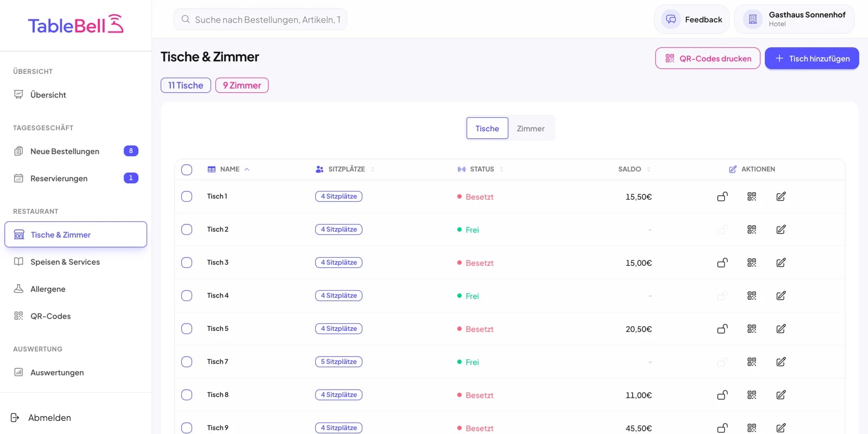Click the Tisch hinzufügen button
868x434 pixels.
812,59
